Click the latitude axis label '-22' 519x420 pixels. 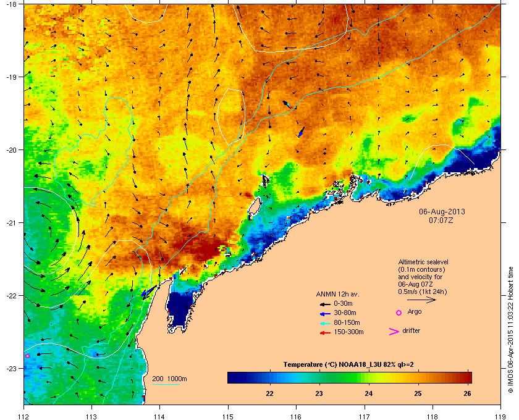[11, 295]
